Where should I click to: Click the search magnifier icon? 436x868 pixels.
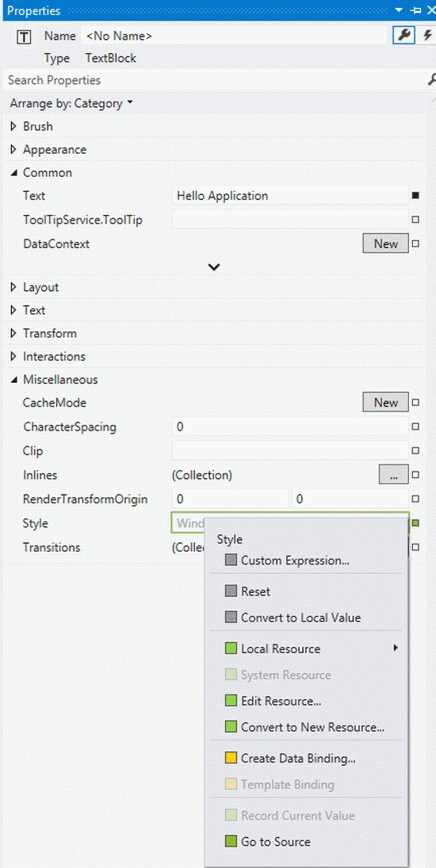[x=432, y=80]
